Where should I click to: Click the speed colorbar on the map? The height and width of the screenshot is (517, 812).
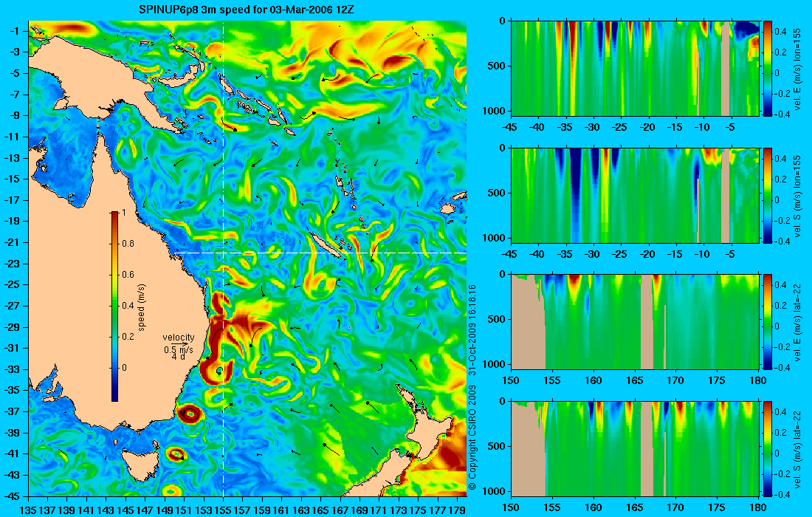click(114, 307)
